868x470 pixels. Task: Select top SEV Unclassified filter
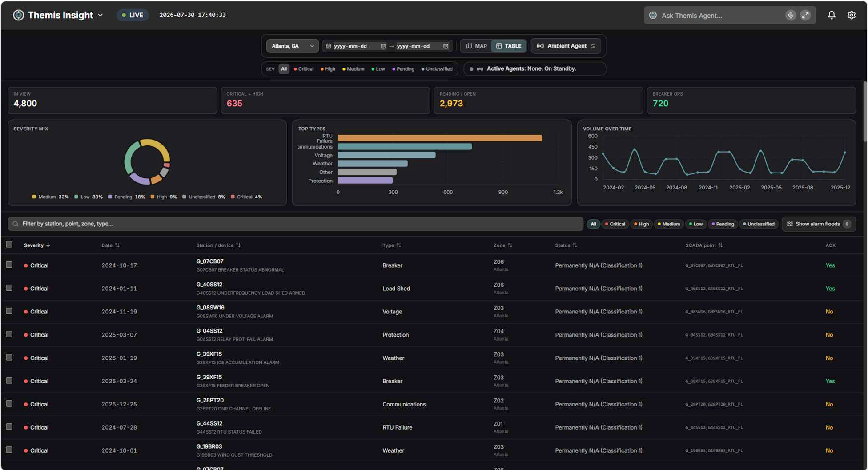437,69
